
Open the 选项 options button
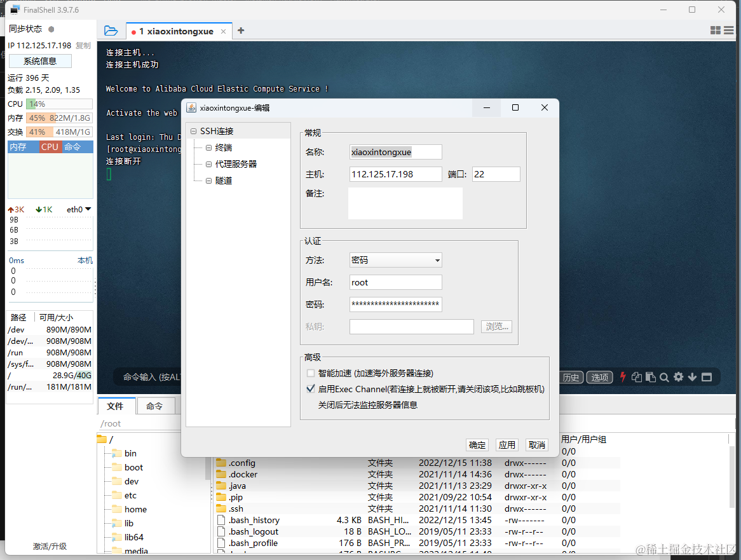600,377
